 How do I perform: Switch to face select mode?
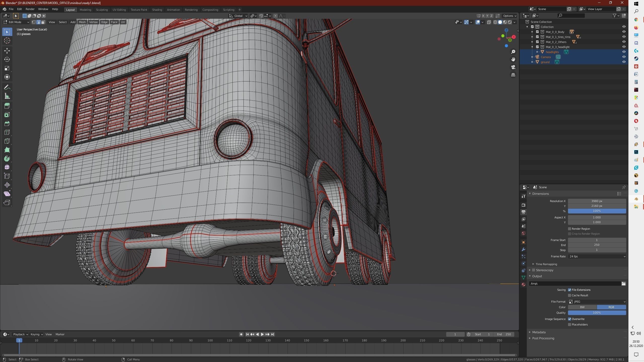pos(43,22)
